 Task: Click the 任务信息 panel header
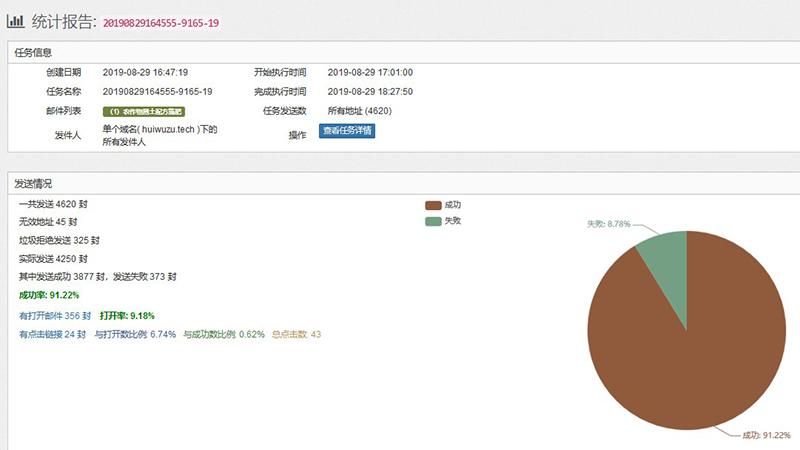pos(34,52)
